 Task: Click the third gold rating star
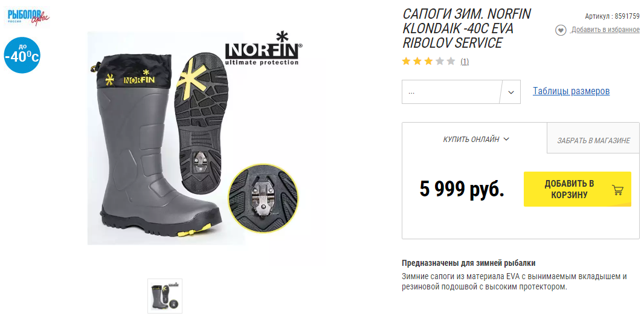429,62
